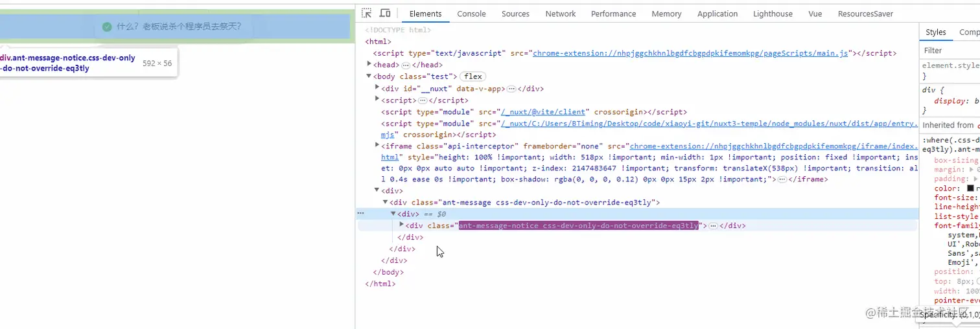Screen dimensions: 980x329
Task: Click the styles Filter input field
Action: tap(950, 51)
